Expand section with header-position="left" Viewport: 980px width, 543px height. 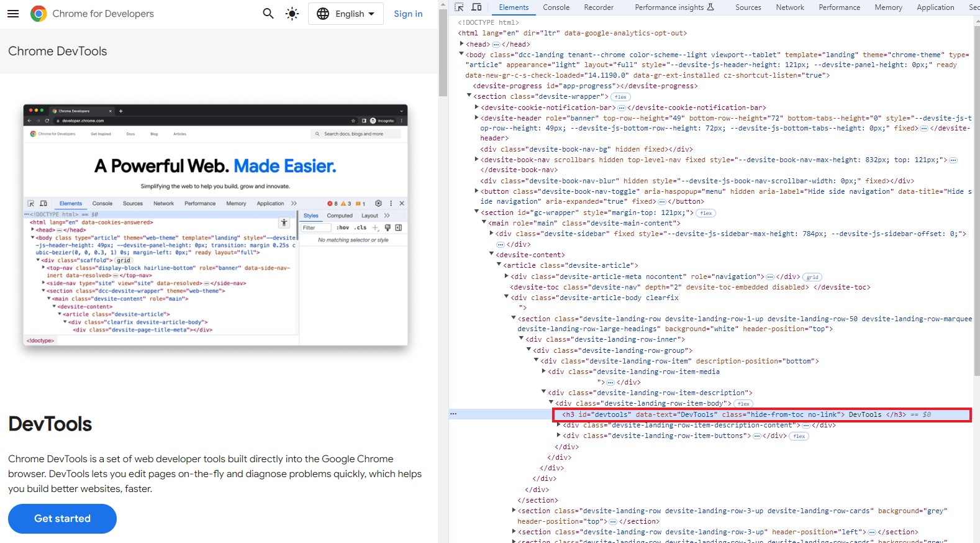click(x=514, y=531)
